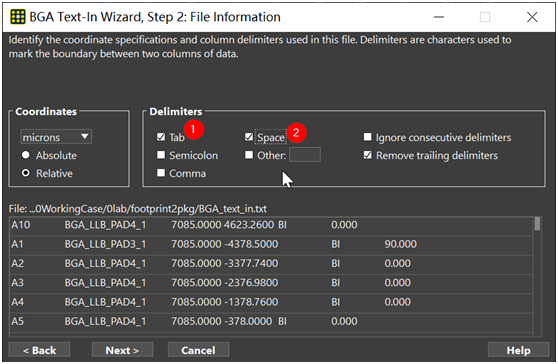Click the Other delimiter text field
Image resolution: width=558 pixels, height=364 pixels.
305,155
